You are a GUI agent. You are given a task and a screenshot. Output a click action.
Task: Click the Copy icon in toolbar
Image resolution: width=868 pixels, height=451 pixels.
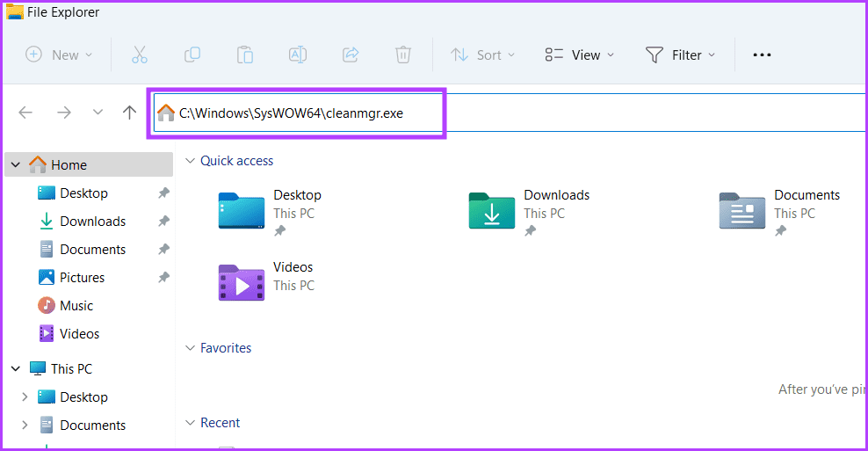(x=192, y=55)
